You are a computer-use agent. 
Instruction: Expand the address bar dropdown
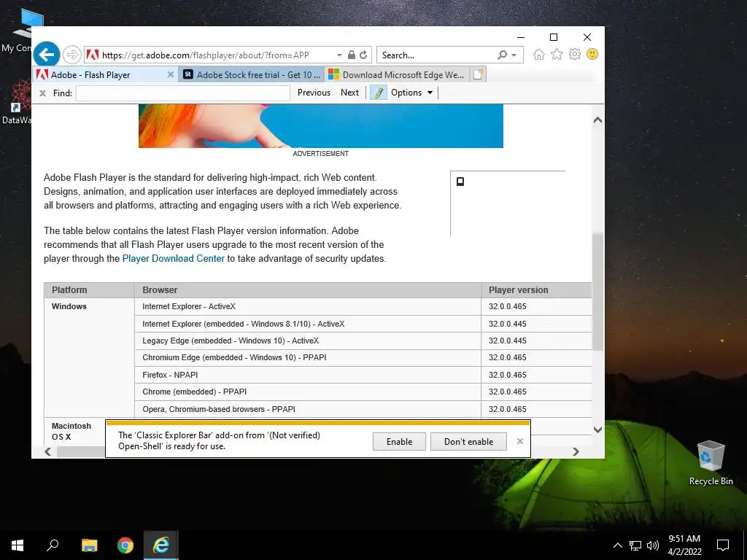339,55
